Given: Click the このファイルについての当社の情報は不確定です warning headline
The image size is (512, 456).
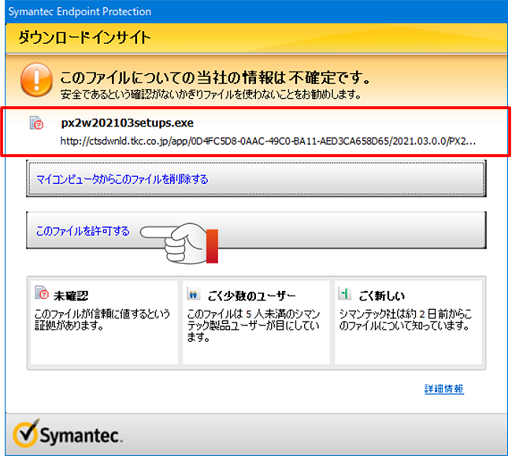Looking at the screenshot, I should 216,78.
